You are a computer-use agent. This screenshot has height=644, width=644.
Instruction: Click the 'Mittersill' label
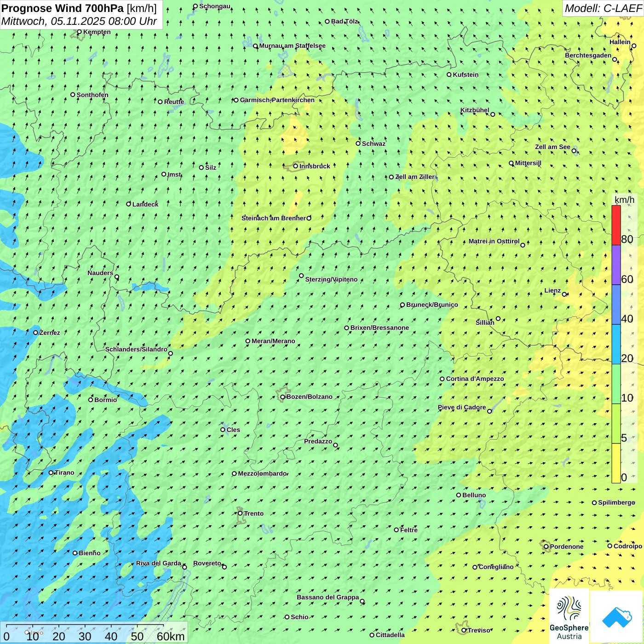(x=528, y=163)
